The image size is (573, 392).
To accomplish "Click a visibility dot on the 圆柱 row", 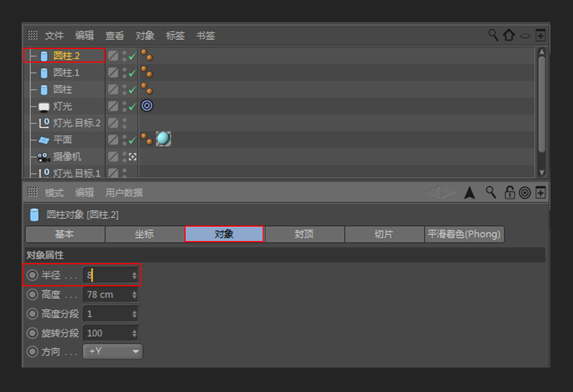I will tap(124, 87).
